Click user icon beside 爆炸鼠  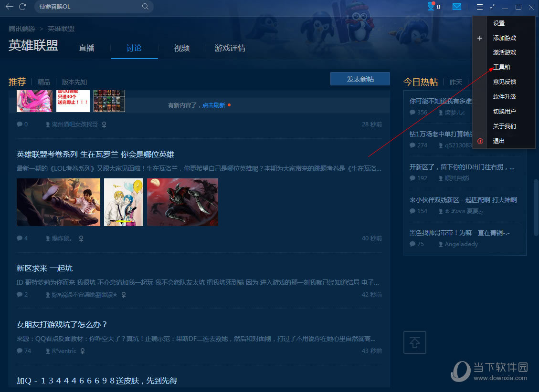(x=48, y=238)
